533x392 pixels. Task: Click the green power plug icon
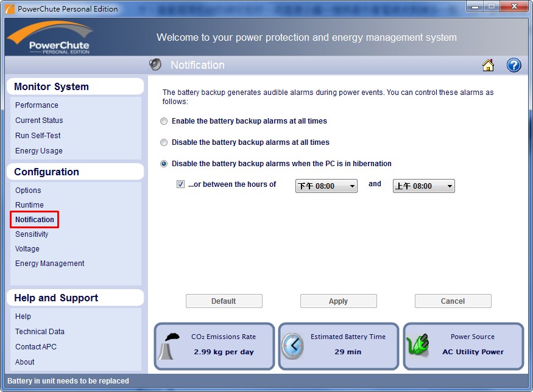(418, 346)
